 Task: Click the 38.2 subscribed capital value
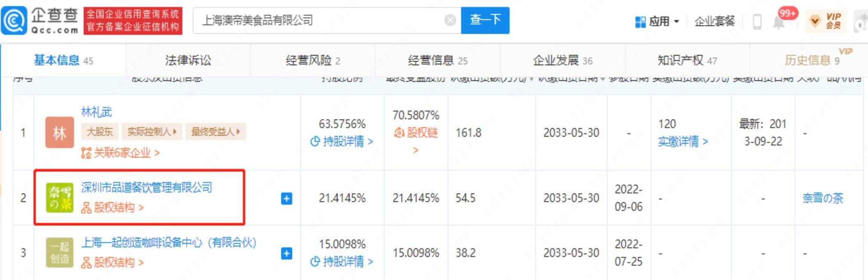point(465,253)
